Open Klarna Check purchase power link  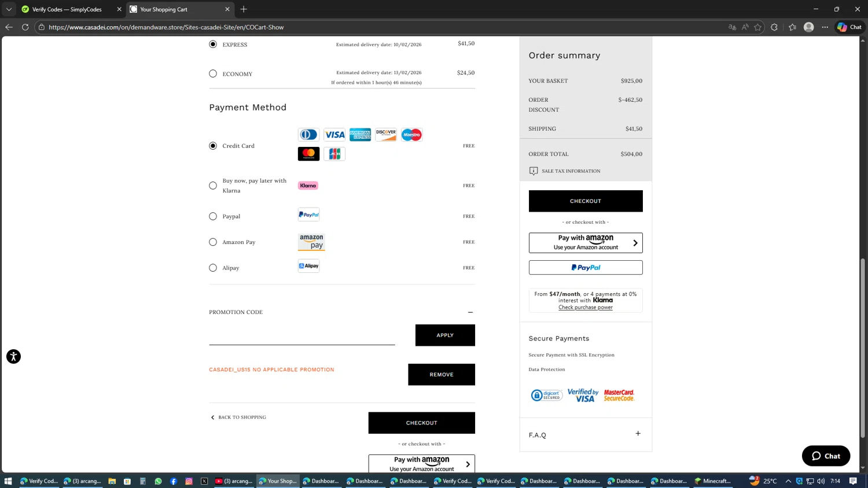[x=586, y=308]
